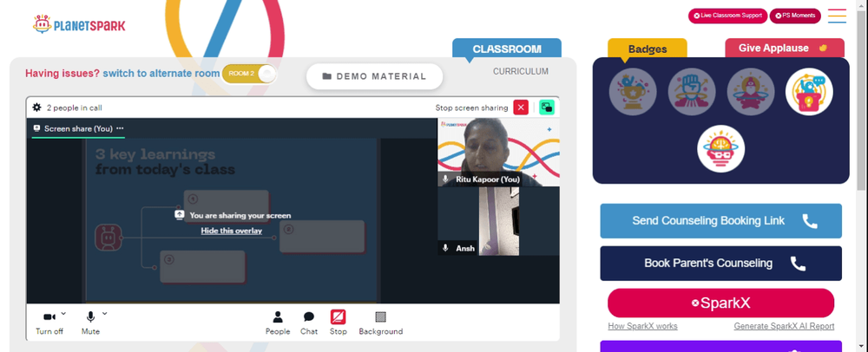Open the Chat panel

(x=309, y=323)
